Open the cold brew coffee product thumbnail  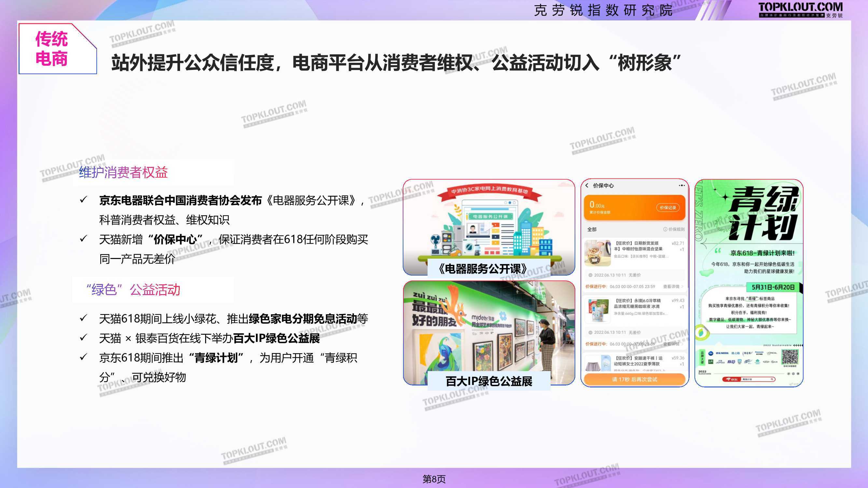click(x=597, y=310)
